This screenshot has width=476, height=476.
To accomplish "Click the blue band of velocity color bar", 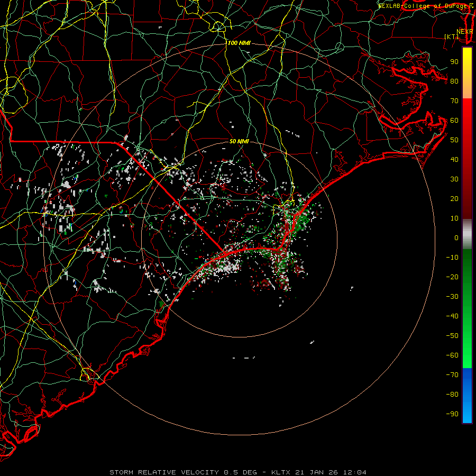I will (x=467, y=396).
